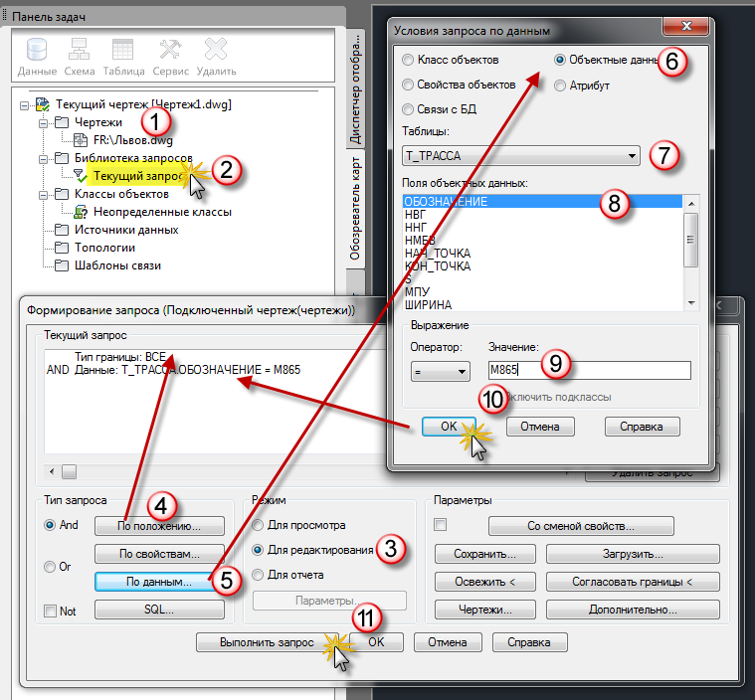Click the Текущий чертеж drawing icon
This screenshot has width=755, height=700.
tap(43, 104)
